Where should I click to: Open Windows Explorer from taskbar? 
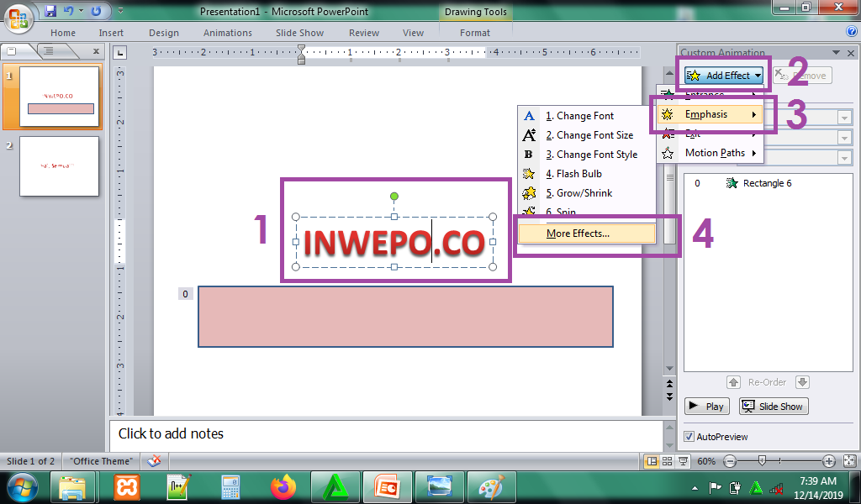(73, 487)
